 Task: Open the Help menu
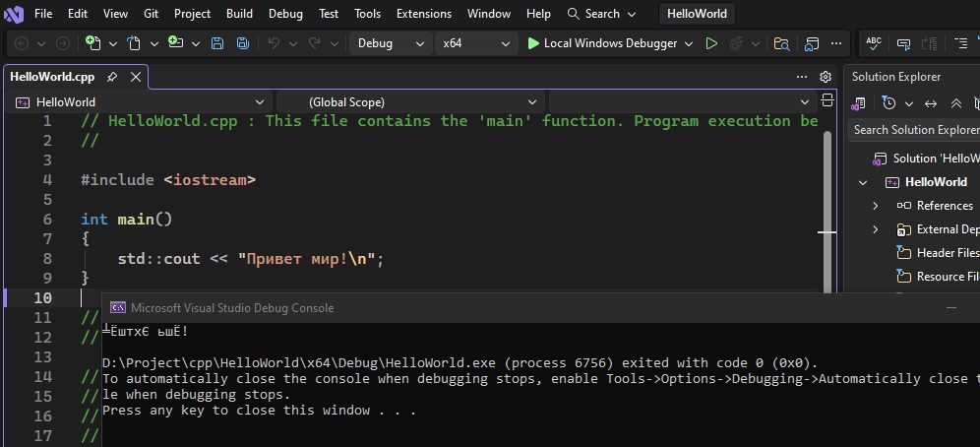[538, 13]
